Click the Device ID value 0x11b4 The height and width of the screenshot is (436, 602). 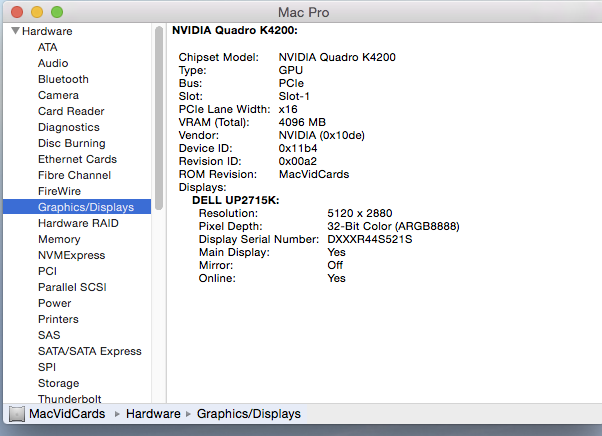click(298, 149)
